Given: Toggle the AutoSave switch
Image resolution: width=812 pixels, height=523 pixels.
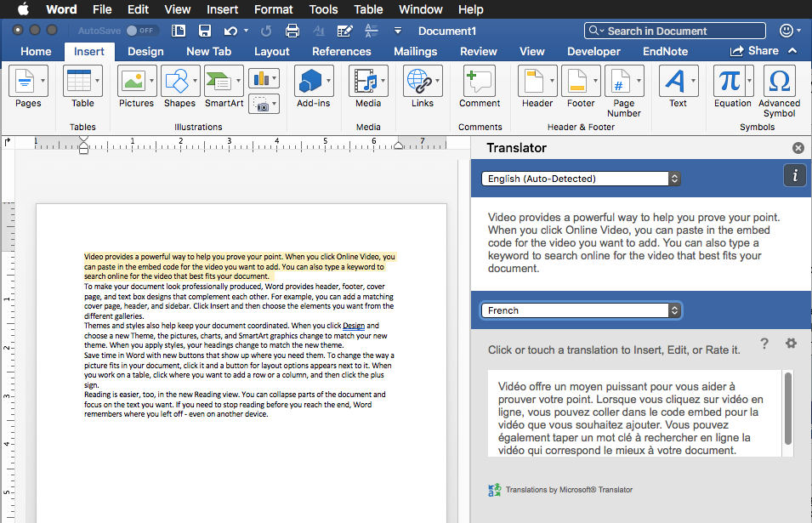Looking at the screenshot, I should pos(140,31).
